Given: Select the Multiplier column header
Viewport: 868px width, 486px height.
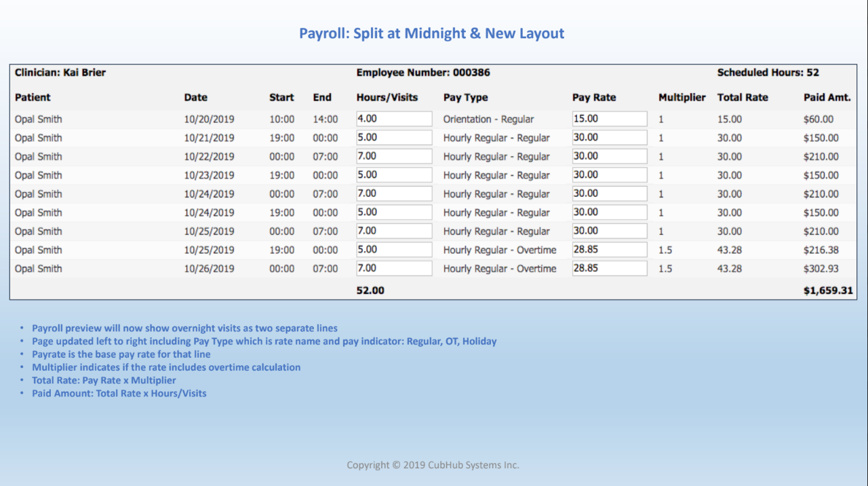Looking at the screenshot, I should (682, 97).
